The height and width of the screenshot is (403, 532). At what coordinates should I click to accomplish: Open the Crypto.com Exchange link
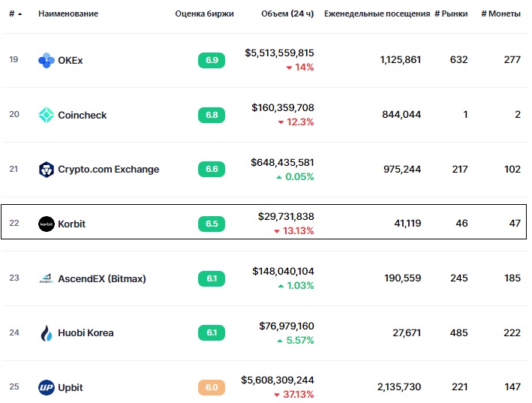[109, 170]
